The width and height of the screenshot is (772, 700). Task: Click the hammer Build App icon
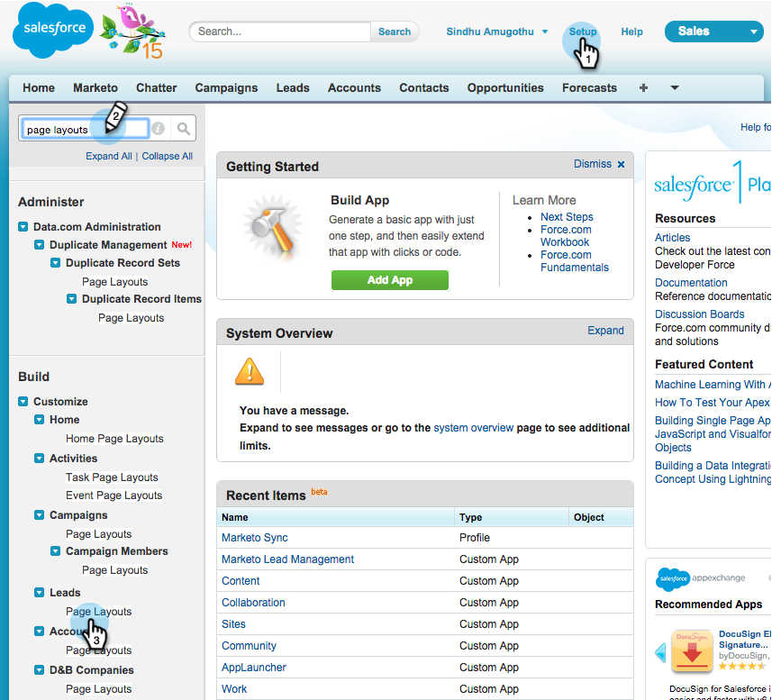pyautogui.click(x=273, y=227)
